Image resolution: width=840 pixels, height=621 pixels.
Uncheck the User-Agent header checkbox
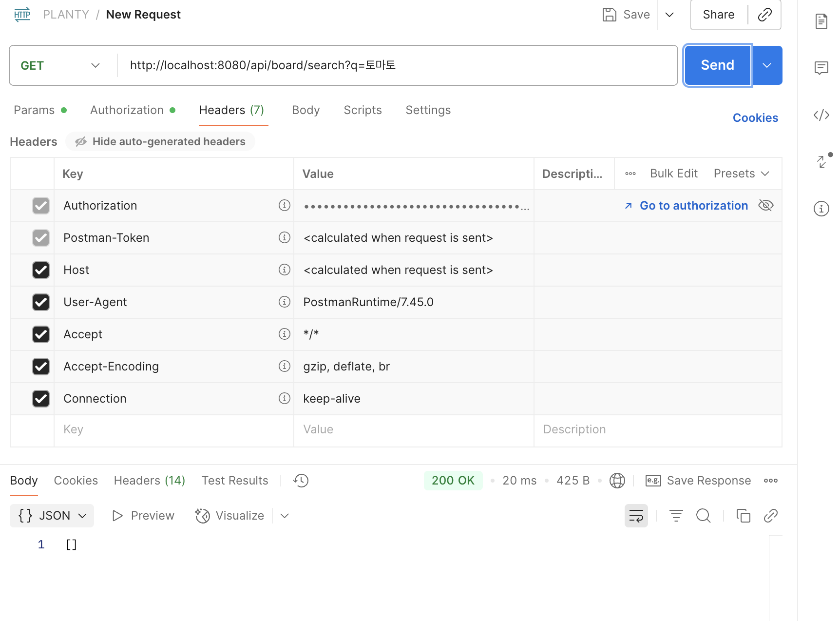click(x=41, y=302)
